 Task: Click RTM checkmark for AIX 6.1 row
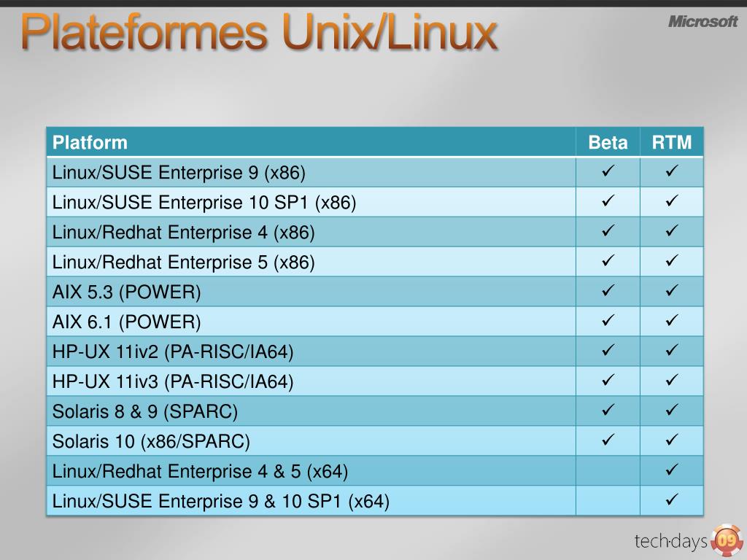672,321
